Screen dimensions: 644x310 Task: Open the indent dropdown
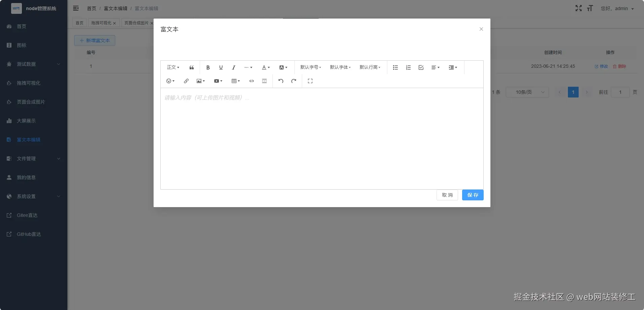click(453, 67)
